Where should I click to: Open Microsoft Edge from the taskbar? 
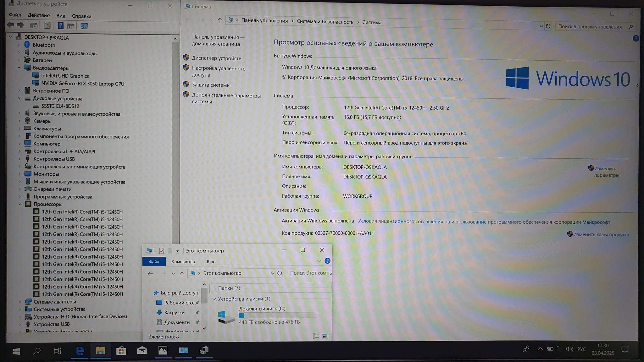pos(80,351)
